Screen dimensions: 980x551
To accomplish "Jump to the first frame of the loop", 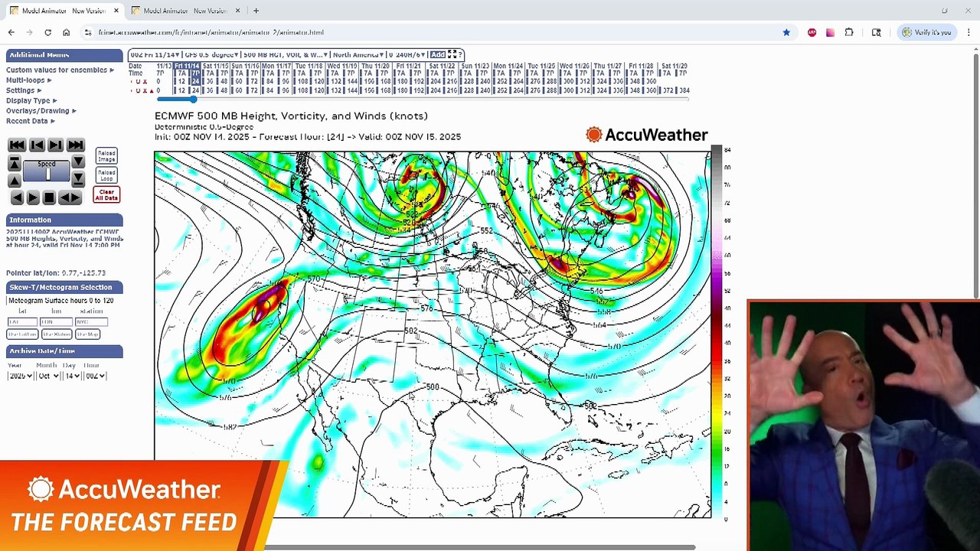I will click(17, 145).
